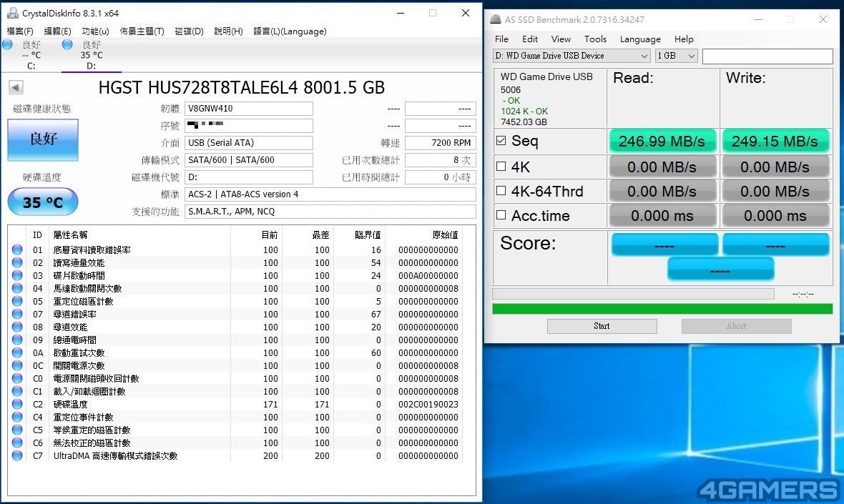Click the 良好 health status button
The height and width of the screenshot is (504, 844).
pos(43,139)
